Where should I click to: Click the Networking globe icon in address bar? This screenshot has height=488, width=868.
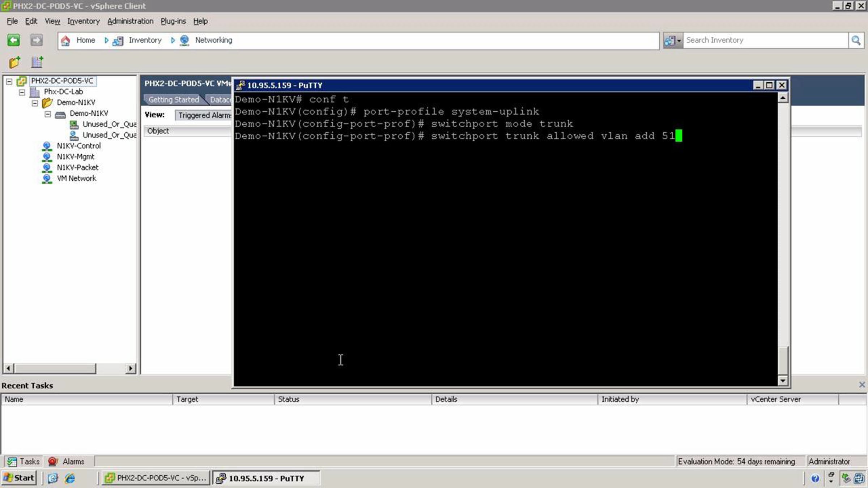(184, 40)
